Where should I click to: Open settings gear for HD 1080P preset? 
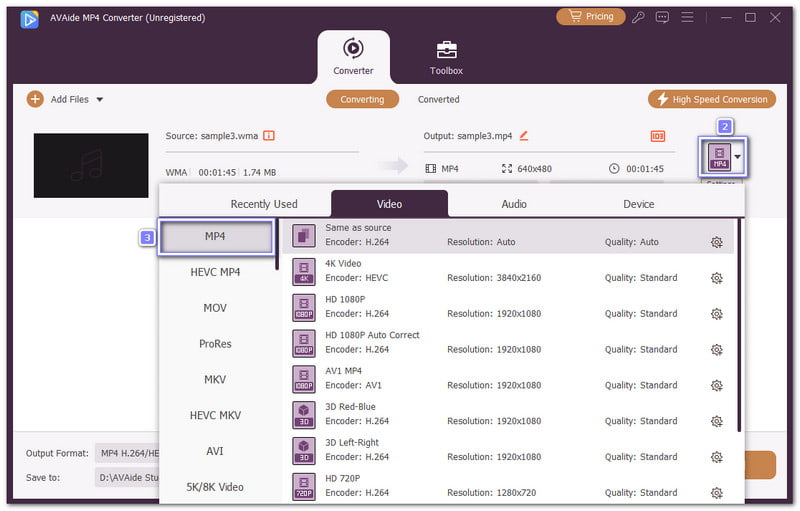716,314
